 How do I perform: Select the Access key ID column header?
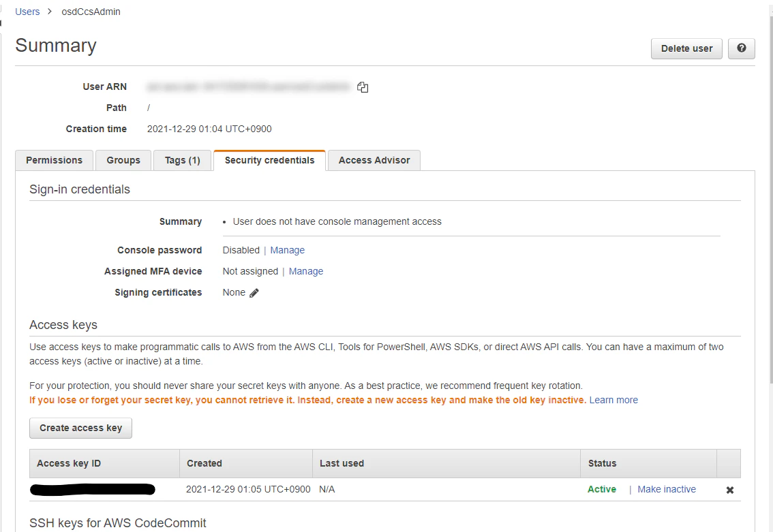[x=104, y=463]
